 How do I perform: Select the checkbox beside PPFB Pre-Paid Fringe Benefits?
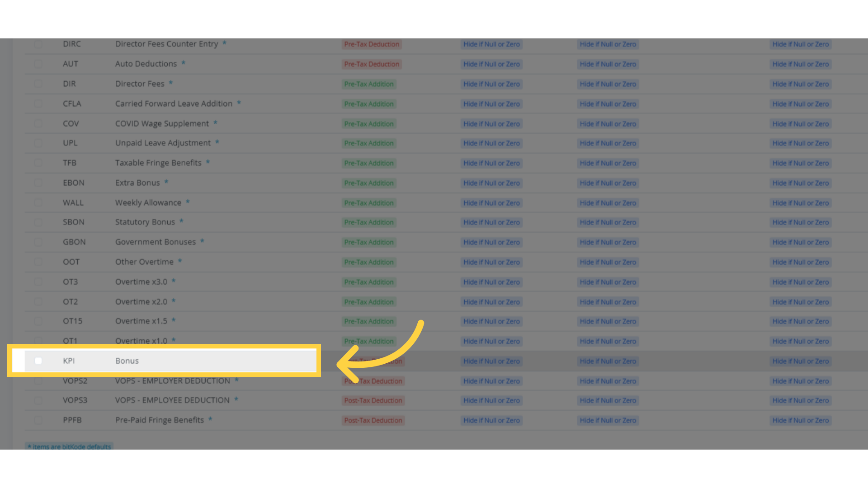pos(38,420)
